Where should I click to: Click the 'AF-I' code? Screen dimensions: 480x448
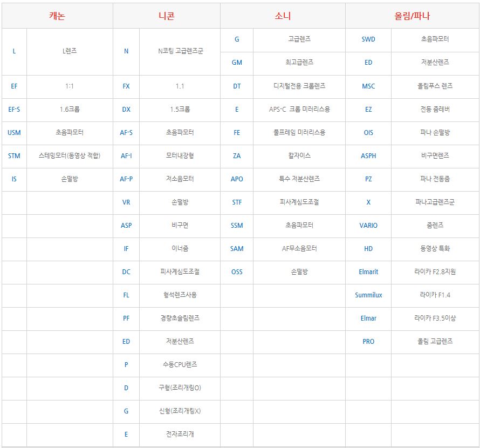[126, 156]
